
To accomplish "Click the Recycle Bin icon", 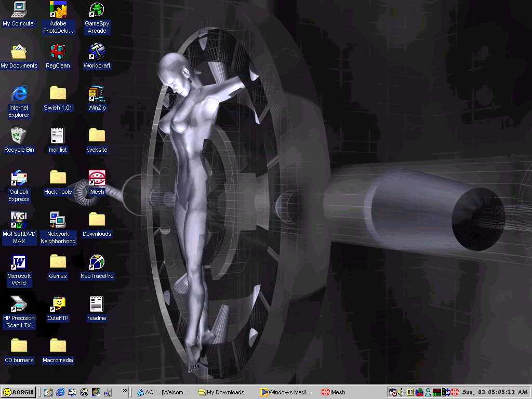I will (x=19, y=136).
